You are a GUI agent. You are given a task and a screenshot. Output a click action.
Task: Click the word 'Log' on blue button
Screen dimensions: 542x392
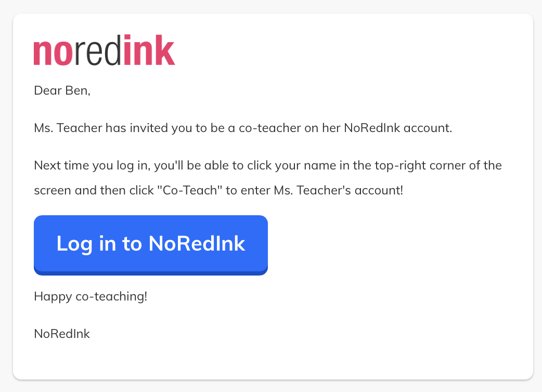point(75,244)
